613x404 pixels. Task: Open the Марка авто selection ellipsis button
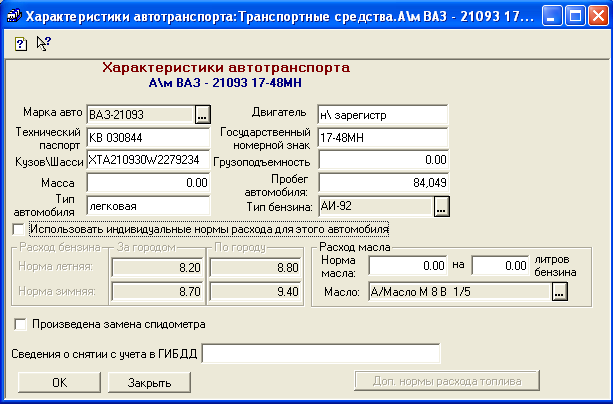click(203, 115)
